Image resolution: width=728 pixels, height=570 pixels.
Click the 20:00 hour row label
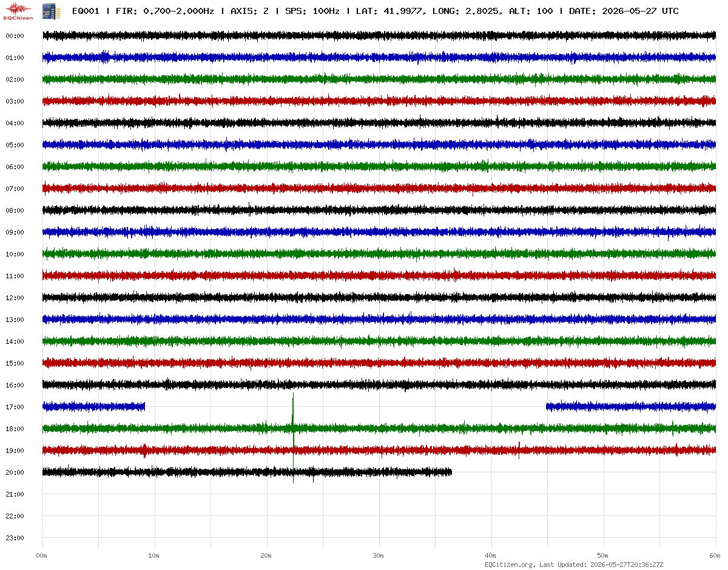[15, 472]
